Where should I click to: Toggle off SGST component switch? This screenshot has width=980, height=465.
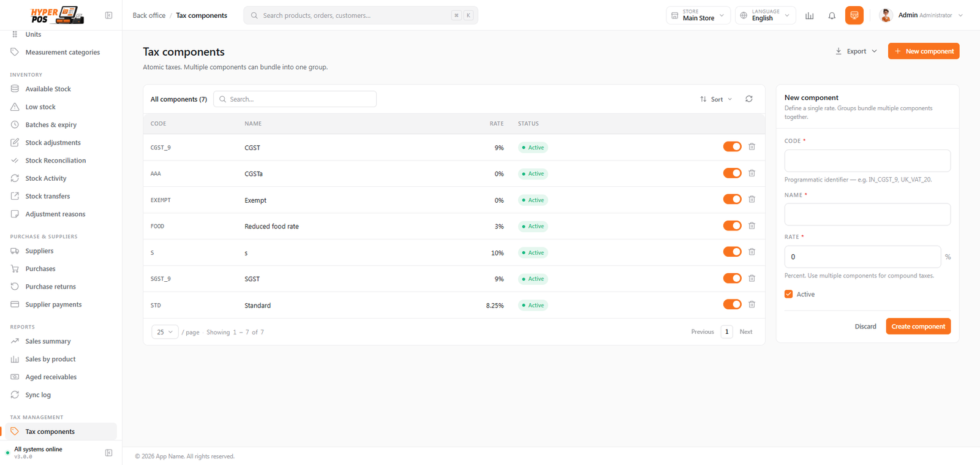point(732,278)
